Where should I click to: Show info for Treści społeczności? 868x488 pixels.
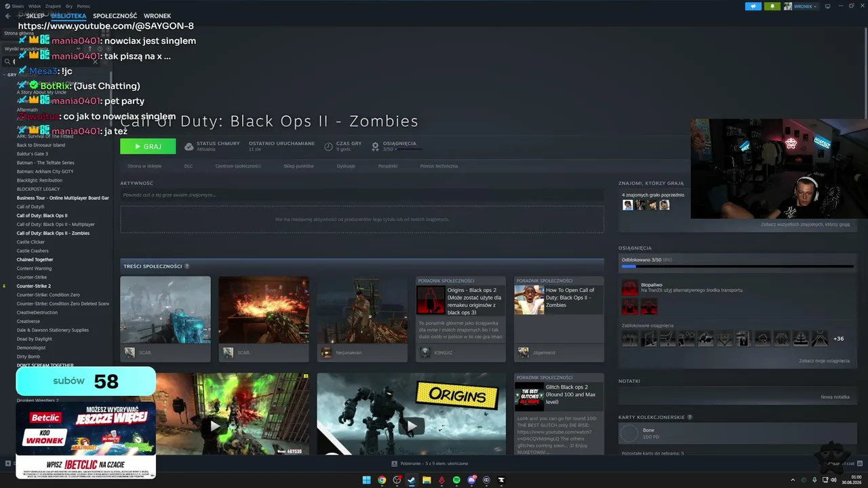(187, 266)
